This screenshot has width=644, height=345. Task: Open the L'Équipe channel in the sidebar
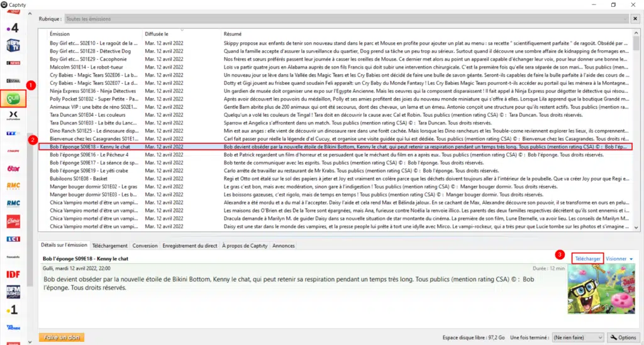(x=13, y=151)
